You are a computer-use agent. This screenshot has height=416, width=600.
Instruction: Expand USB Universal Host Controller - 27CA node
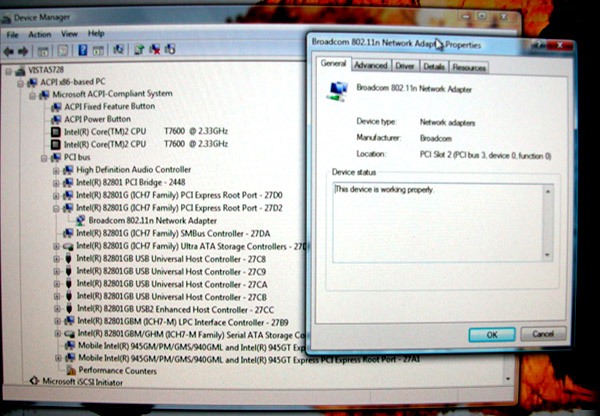tap(57, 284)
